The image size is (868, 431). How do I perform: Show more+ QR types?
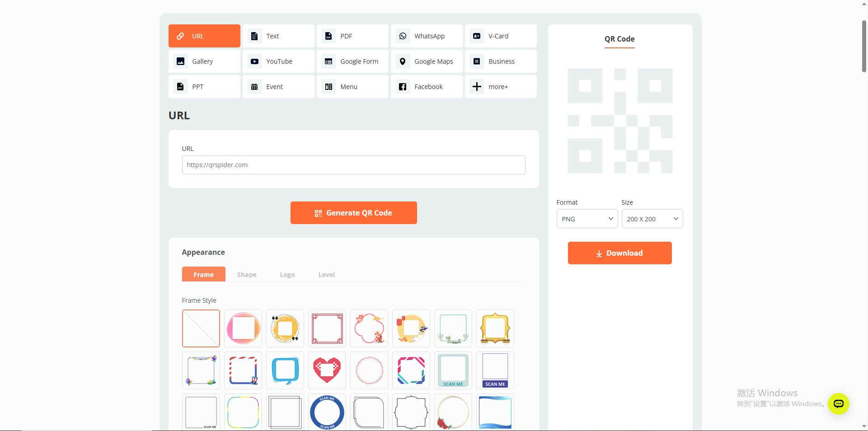tap(501, 86)
